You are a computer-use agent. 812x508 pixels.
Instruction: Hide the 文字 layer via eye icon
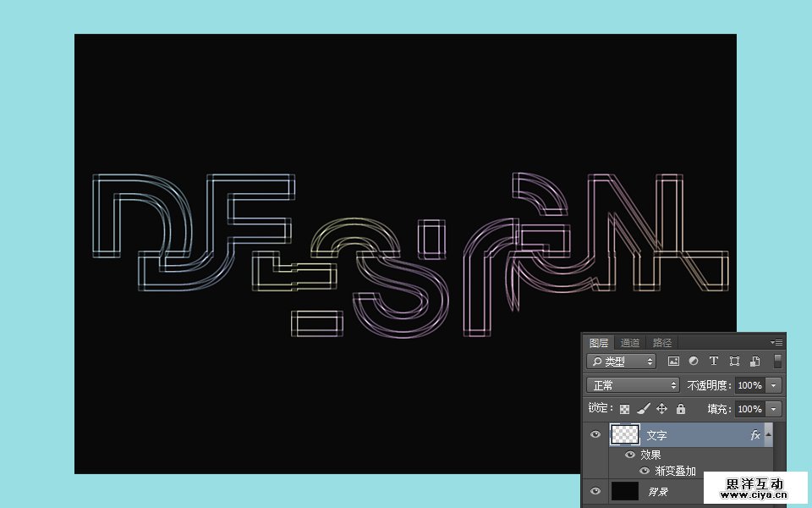coord(595,434)
